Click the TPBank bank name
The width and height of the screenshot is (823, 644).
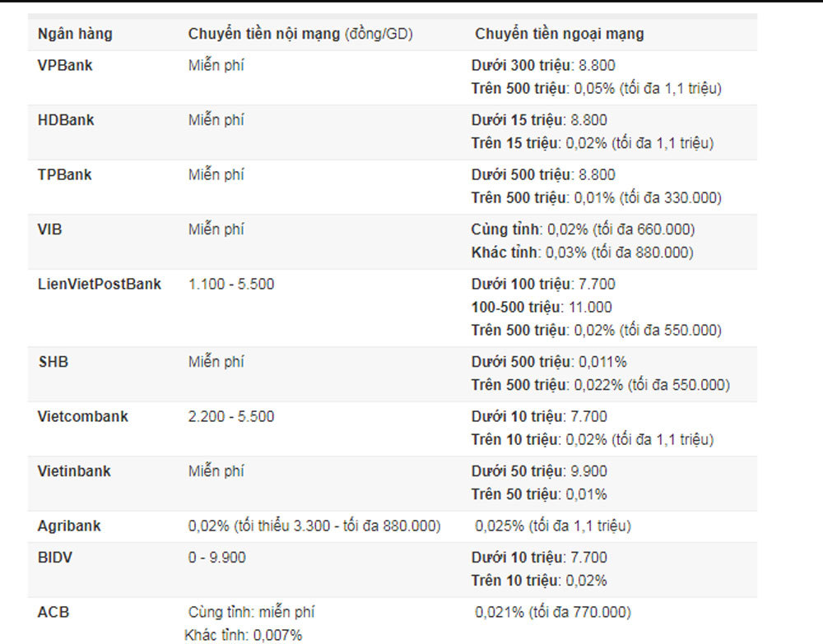coord(64,175)
